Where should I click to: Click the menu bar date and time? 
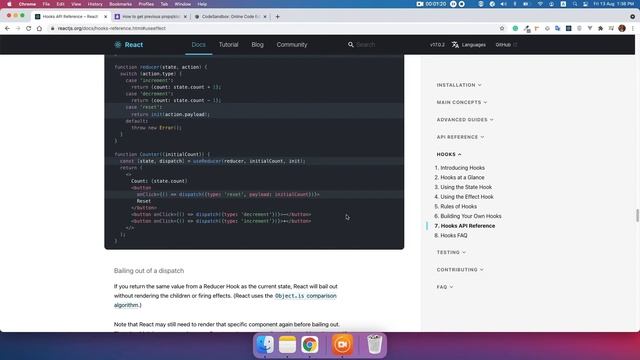click(x=613, y=4)
